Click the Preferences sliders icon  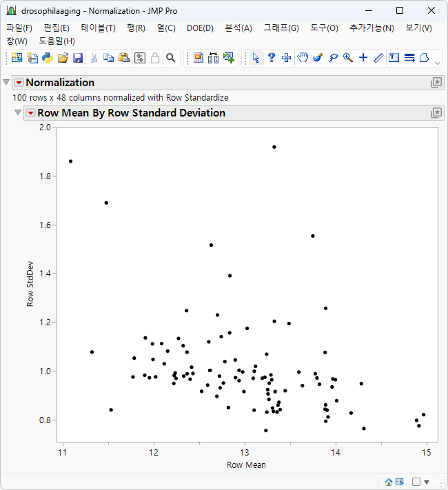click(x=140, y=58)
